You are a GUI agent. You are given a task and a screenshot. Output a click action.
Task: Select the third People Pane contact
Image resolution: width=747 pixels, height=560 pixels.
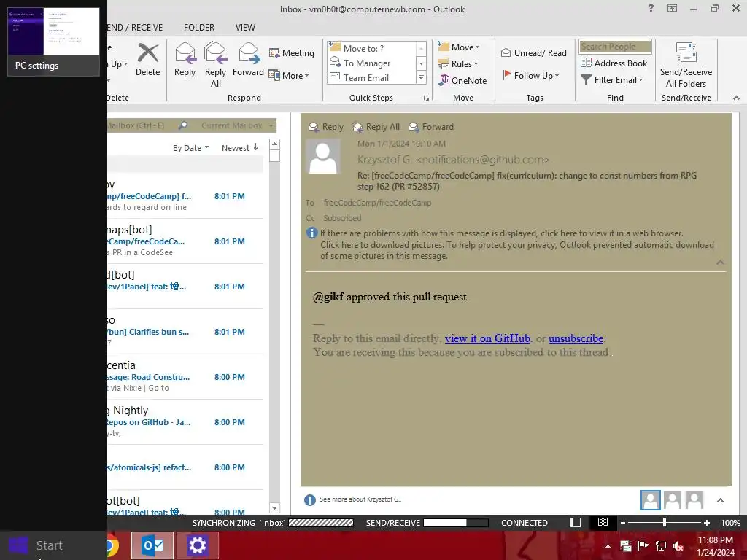694,500
